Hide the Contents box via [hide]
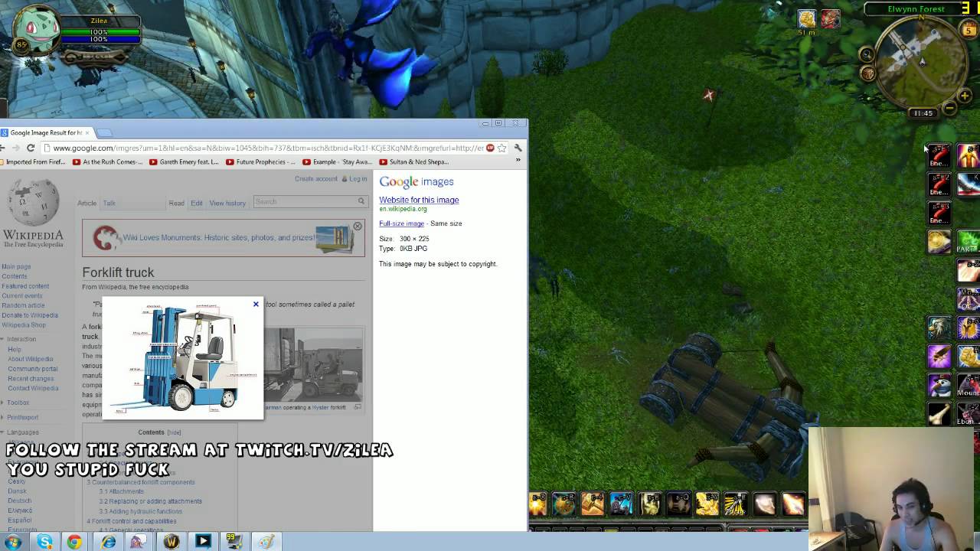980x551 pixels. [175, 432]
